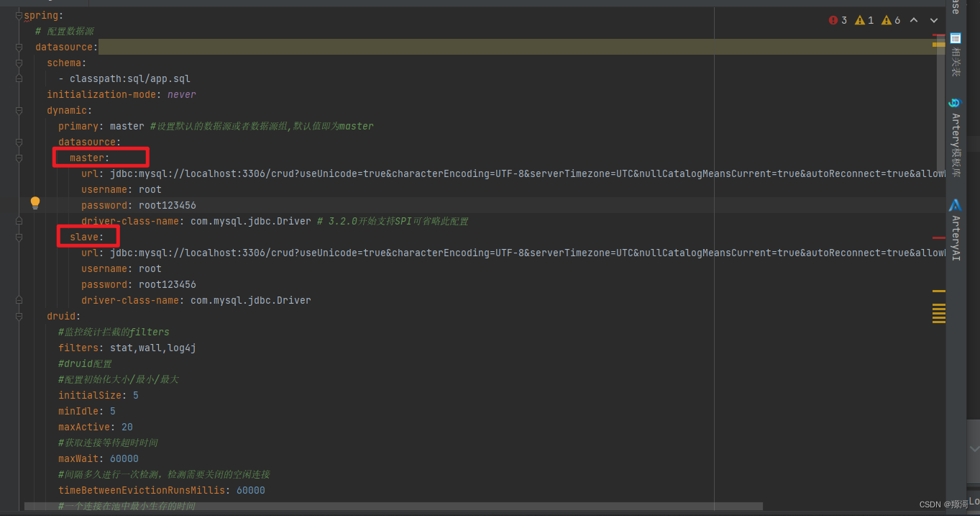Click the slave jdbc url line
The width and height of the screenshot is (980, 516).
point(513,253)
